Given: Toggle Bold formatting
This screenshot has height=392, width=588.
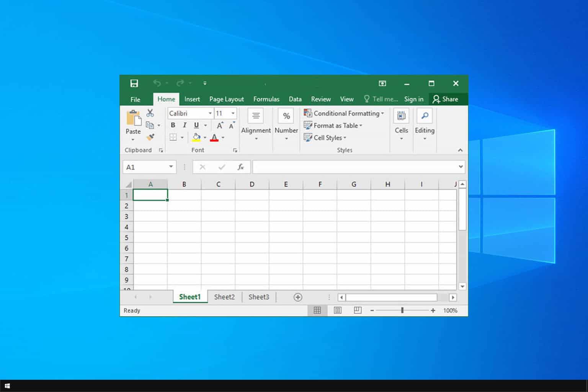Looking at the screenshot, I should [173, 125].
